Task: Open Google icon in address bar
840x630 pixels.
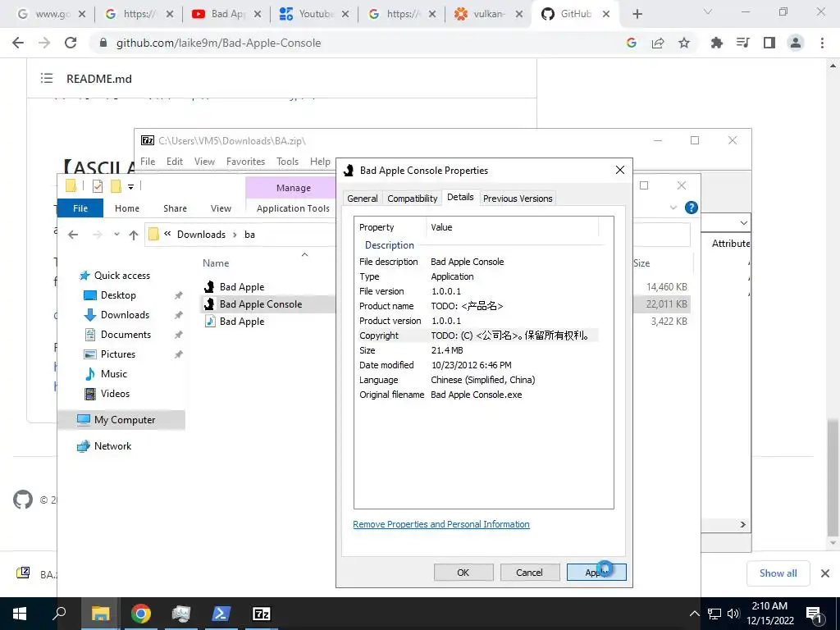Action: 632,43
